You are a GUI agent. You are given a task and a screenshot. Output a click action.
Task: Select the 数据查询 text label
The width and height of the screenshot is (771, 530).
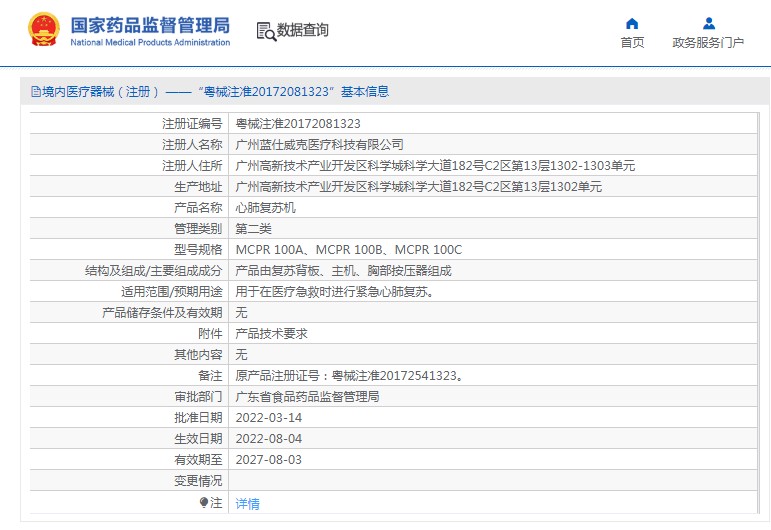point(303,31)
